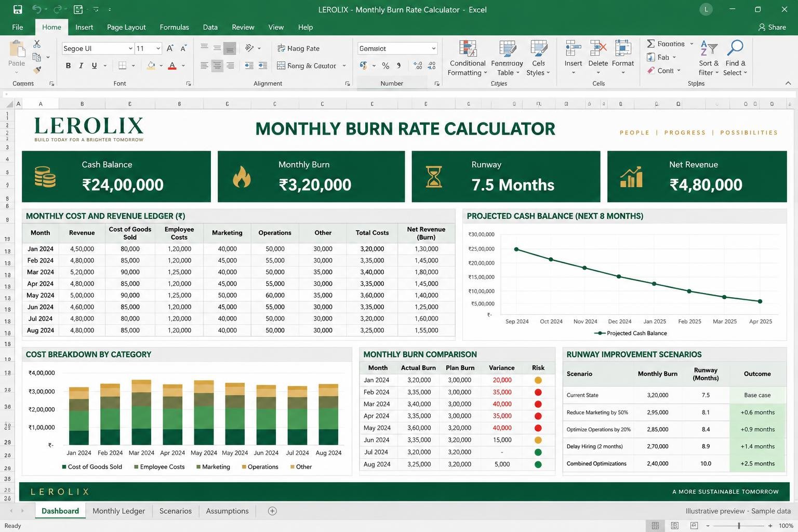798x532 pixels.
Task: Enable center horizontal alignment
Action: click(x=217, y=65)
